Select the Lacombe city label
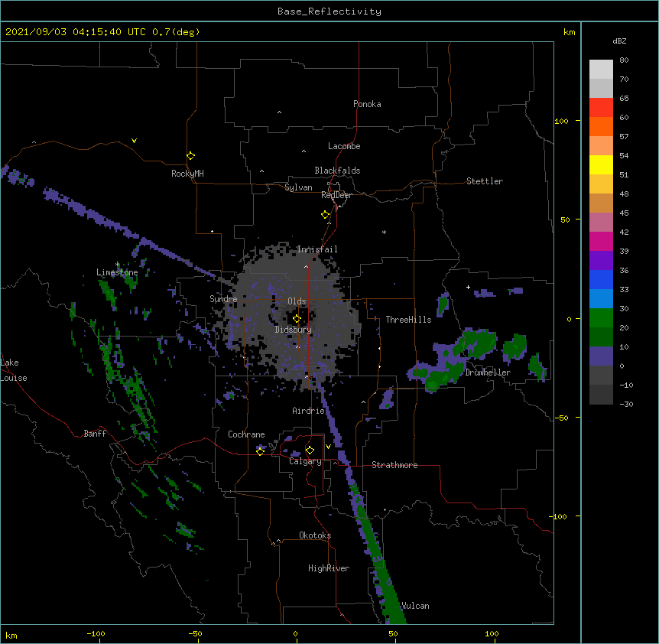The width and height of the screenshot is (659, 644). coord(344,146)
